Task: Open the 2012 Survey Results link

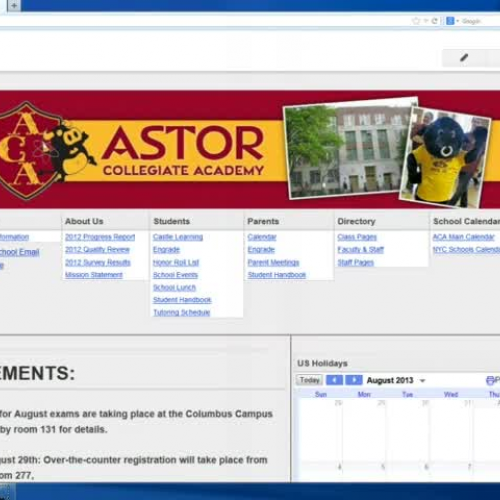Action: pyautogui.click(x=98, y=262)
